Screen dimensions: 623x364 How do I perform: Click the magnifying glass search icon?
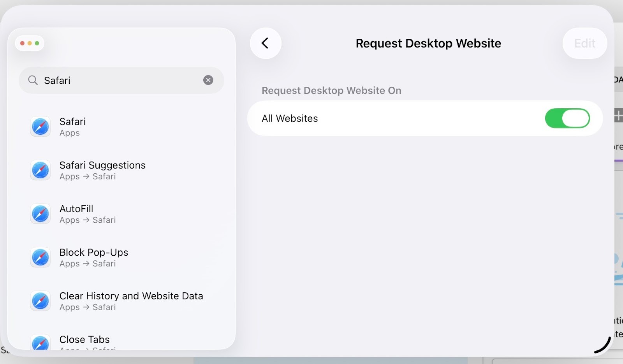(x=33, y=80)
